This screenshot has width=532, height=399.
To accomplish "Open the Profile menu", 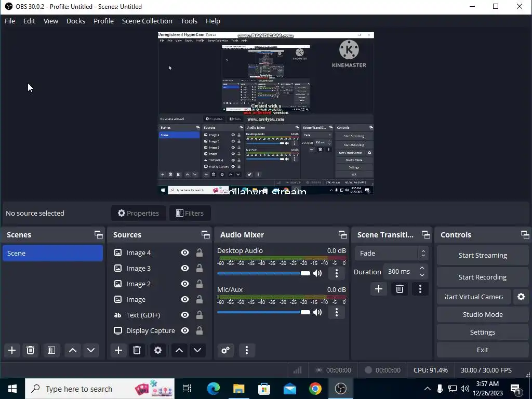I will pyautogui.click(x=103, y=21).
